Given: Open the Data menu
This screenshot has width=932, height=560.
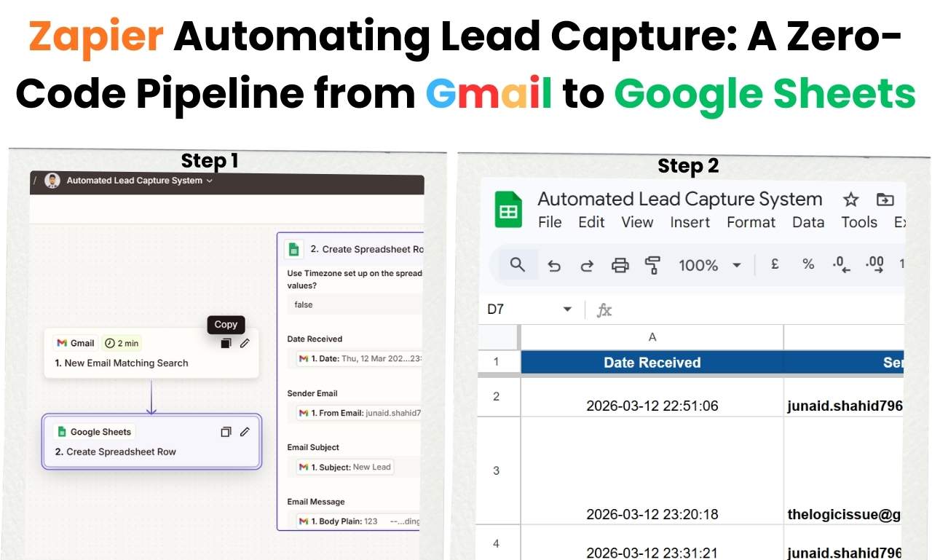Looking at the screenshot, I should tap(807, 222).
